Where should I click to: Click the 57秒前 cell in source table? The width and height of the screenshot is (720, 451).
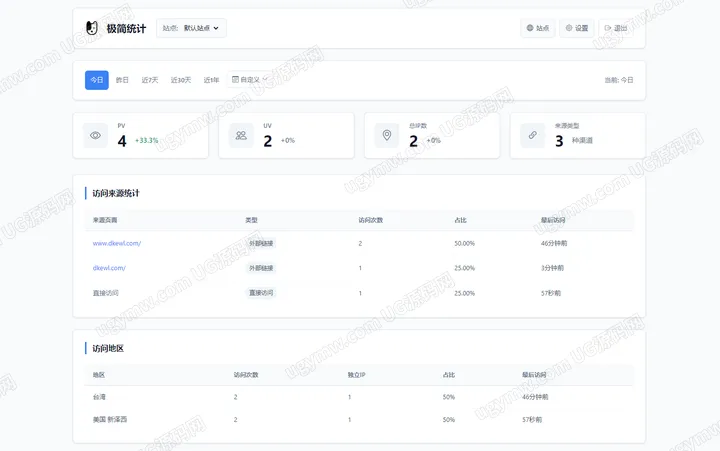click(x=551, y=293)
